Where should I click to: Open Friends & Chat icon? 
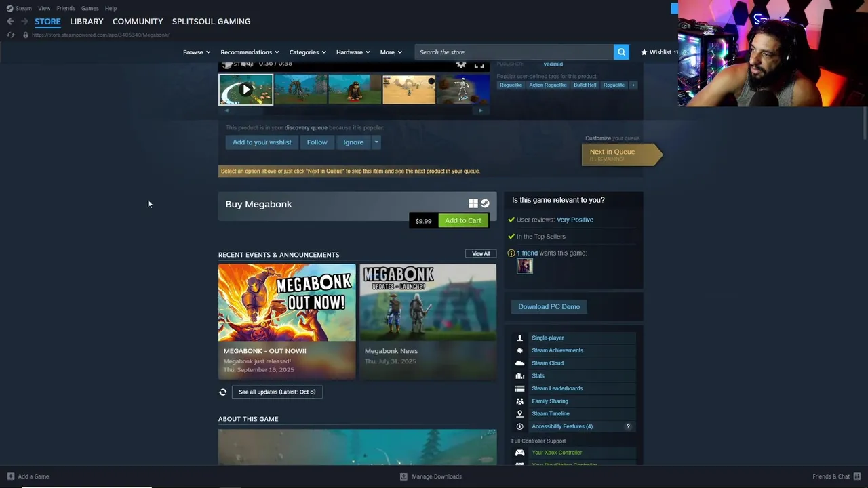(857, 476)
